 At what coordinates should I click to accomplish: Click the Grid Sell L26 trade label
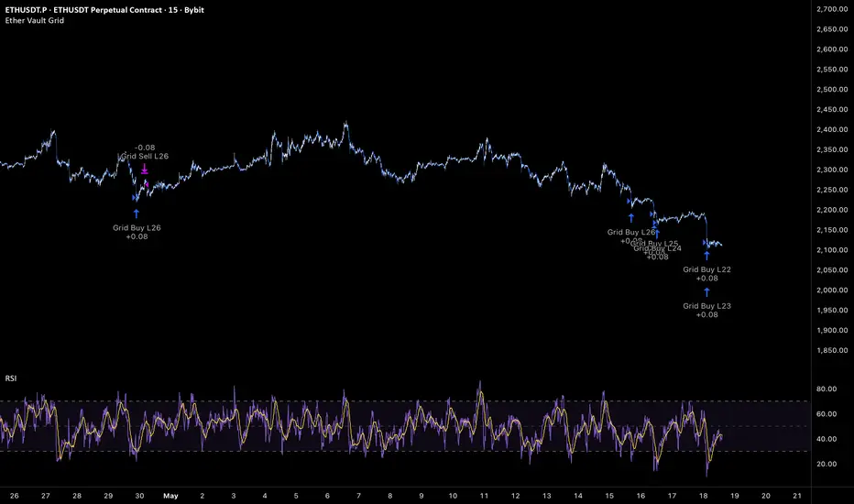[x=145, y=156]
